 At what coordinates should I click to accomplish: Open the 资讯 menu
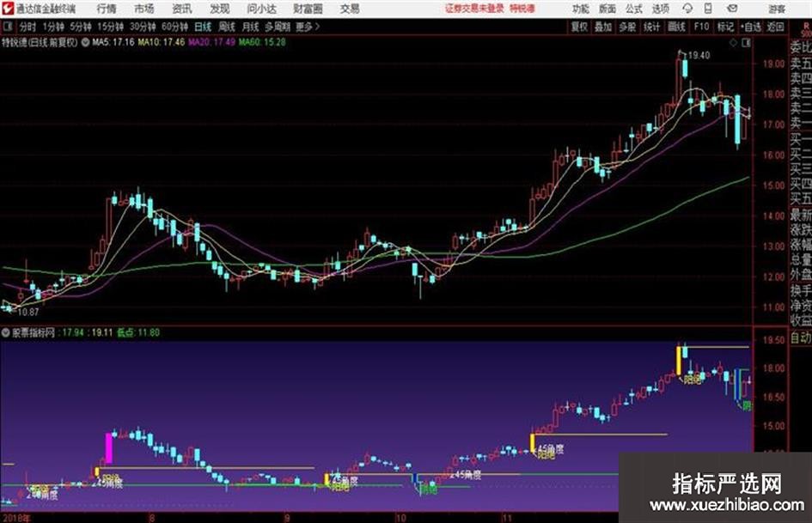coord(182,9)
